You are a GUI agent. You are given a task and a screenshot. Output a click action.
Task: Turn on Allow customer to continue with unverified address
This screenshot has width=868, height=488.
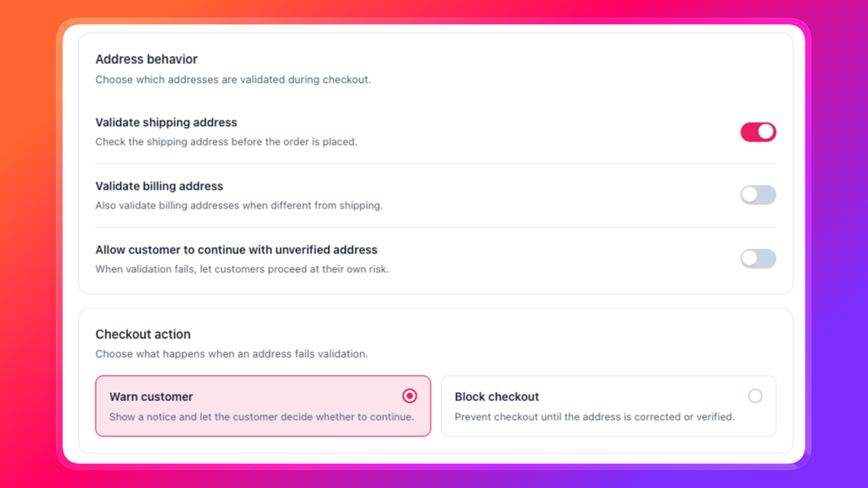coord(758,258)
